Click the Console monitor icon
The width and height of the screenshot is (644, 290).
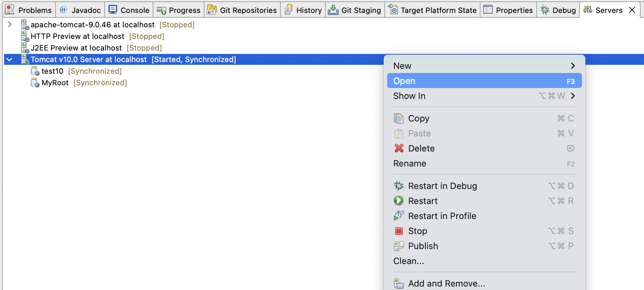tap(113, 10)
